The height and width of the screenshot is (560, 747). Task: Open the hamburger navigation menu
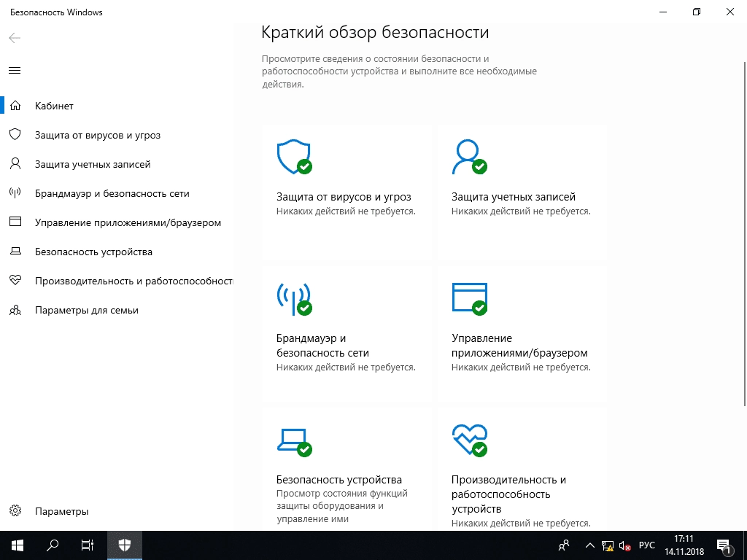[x=15, y=71]
